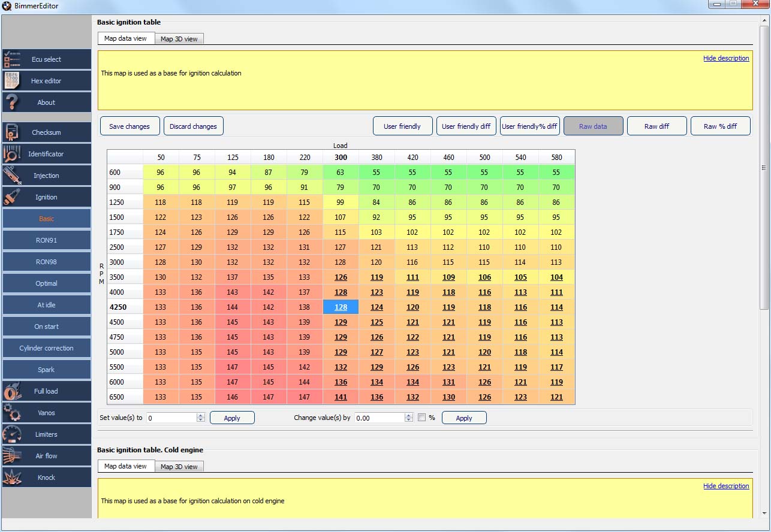Open the Vanos section
Screen dimensions: 771x532
click(x=47, y=413)
